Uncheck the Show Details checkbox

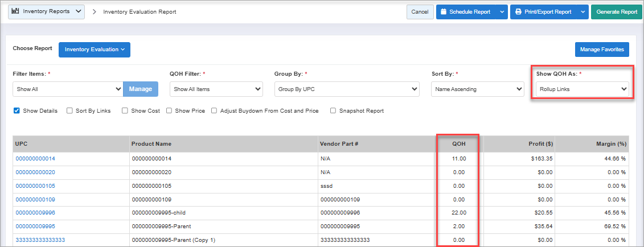[17, 111]
